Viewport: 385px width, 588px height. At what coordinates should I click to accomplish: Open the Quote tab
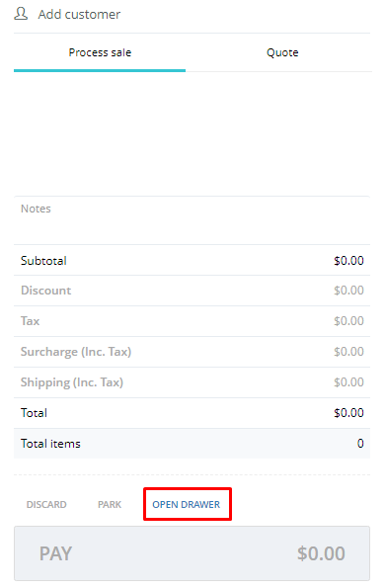point(282,52)
